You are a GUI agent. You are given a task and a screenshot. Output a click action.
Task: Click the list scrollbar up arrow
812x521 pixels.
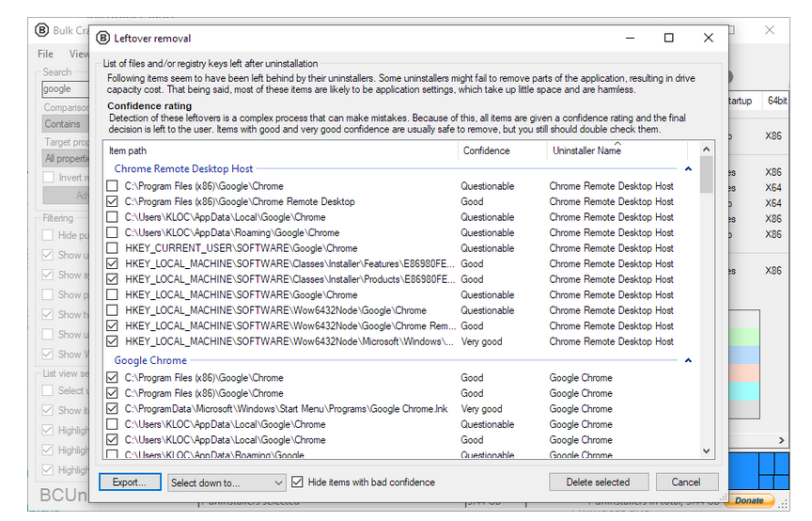click(x=707, y=150)
